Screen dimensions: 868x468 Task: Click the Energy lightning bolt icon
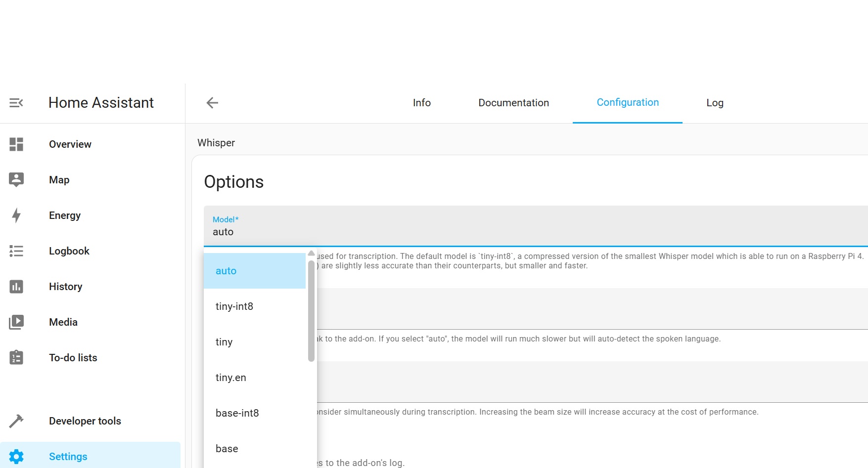pos(16,215)
